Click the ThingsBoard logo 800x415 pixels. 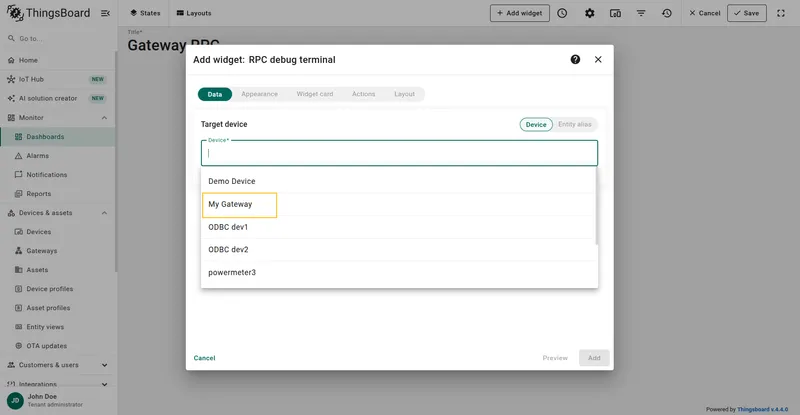[x=48, y=13]
